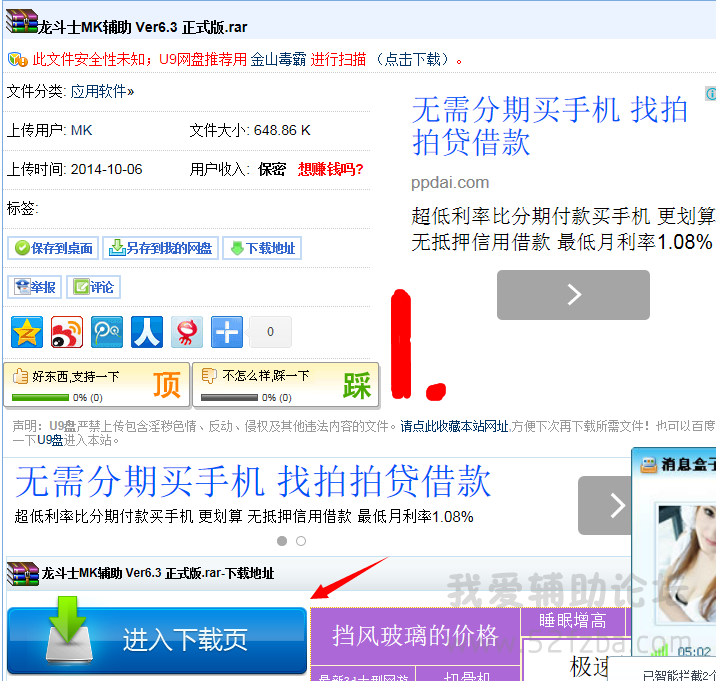Open comments with the 评论 button

[93, 287]
